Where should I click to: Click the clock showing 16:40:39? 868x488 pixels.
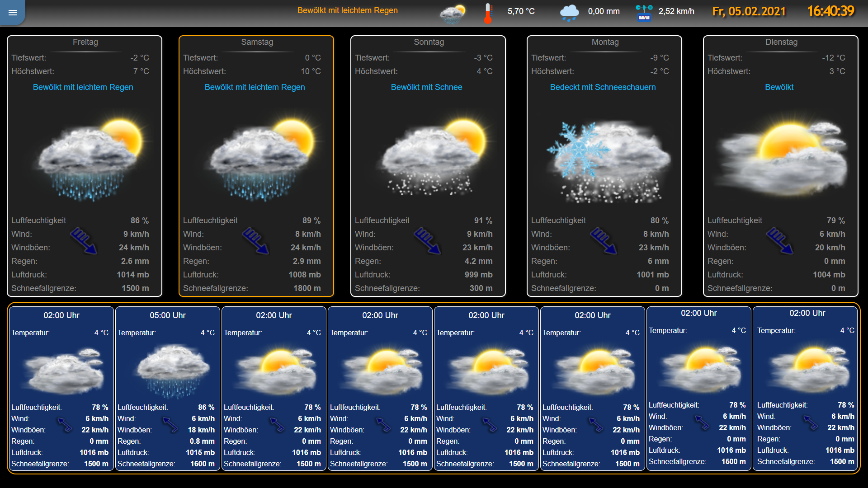click(x=830, y=11)
